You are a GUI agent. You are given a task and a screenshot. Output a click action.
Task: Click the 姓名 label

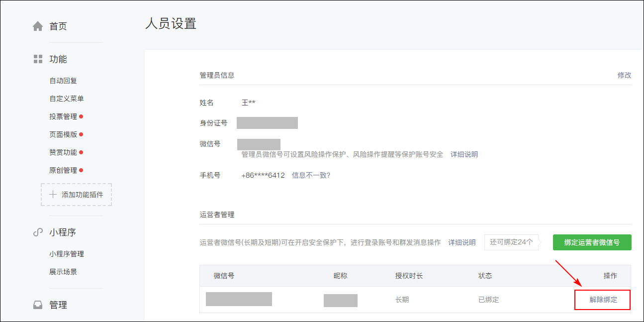(207, 103)
